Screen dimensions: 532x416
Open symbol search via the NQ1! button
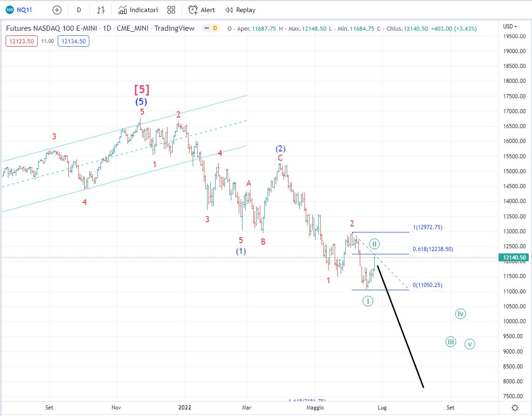coord(19,10)
